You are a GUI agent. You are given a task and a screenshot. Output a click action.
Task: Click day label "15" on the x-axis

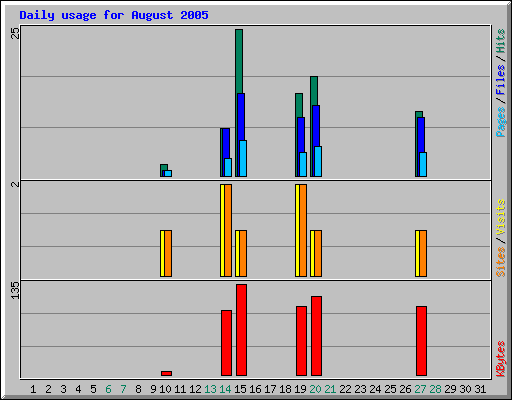pyautogui.click(x=240, y=389)
